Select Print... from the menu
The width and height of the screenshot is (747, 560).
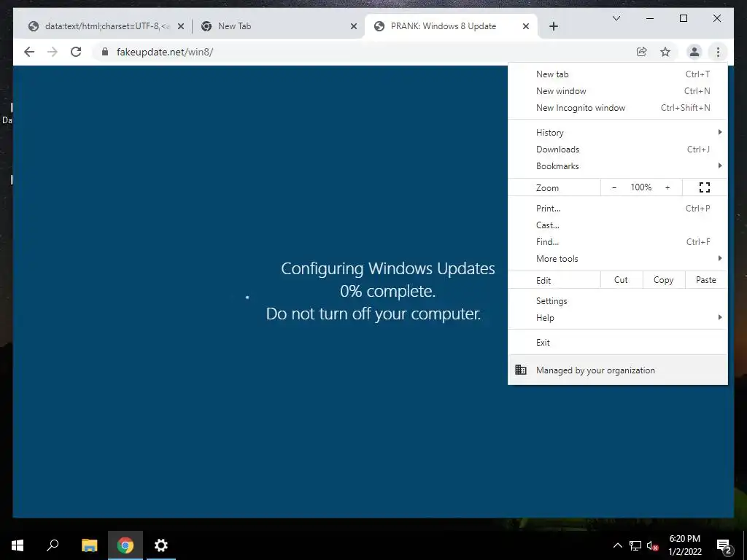click(x=618, y=208)
